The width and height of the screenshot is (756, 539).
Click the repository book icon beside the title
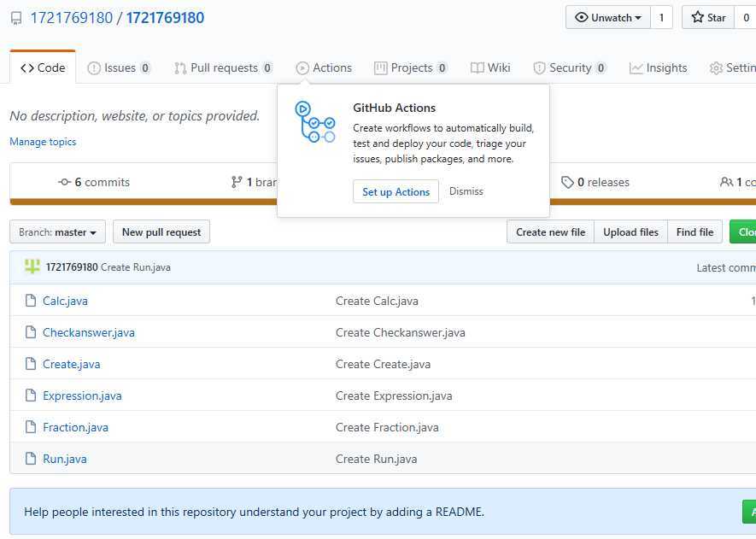click(16, 18)
